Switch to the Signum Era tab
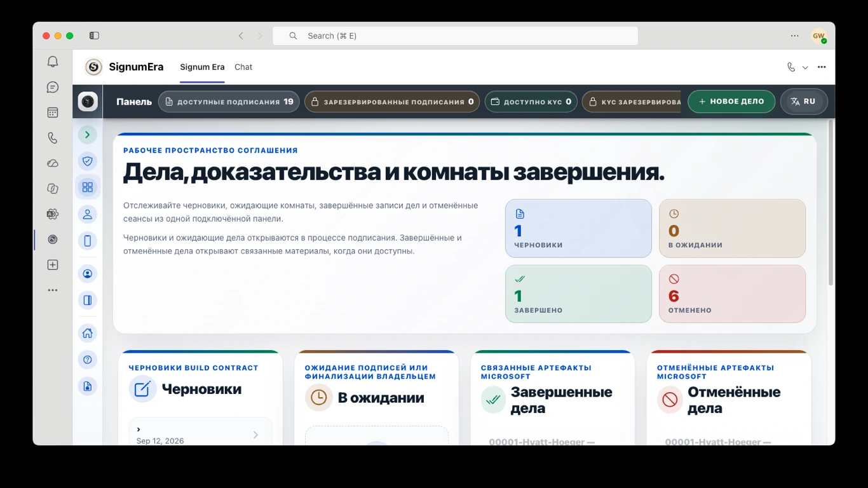868x488 pixels. pyautogui.click(x=202, y=67)
